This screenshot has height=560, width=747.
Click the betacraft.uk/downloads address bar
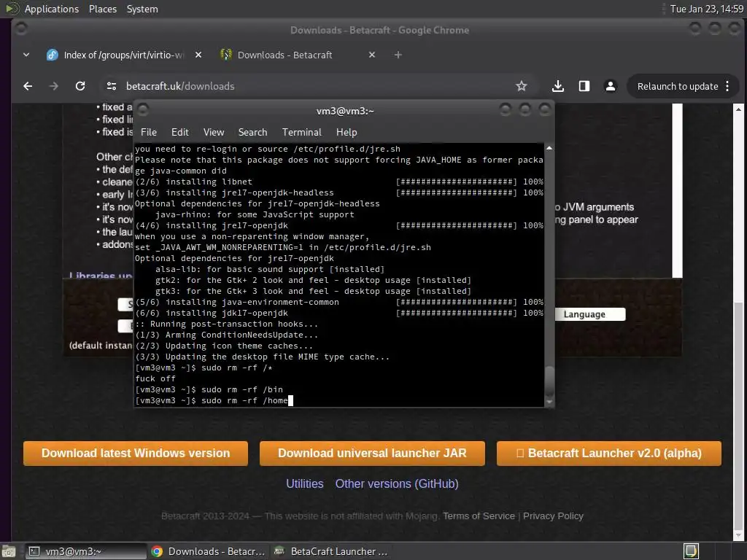tap(314, 86)
